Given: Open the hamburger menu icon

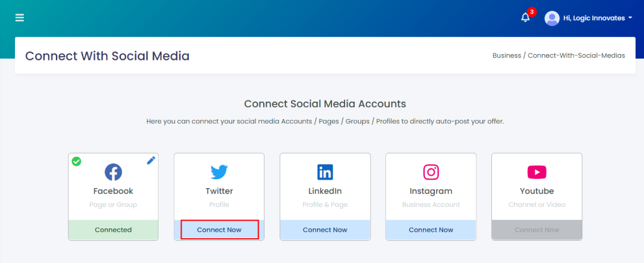Looking at the screenshot, I should tap(19, 18).
